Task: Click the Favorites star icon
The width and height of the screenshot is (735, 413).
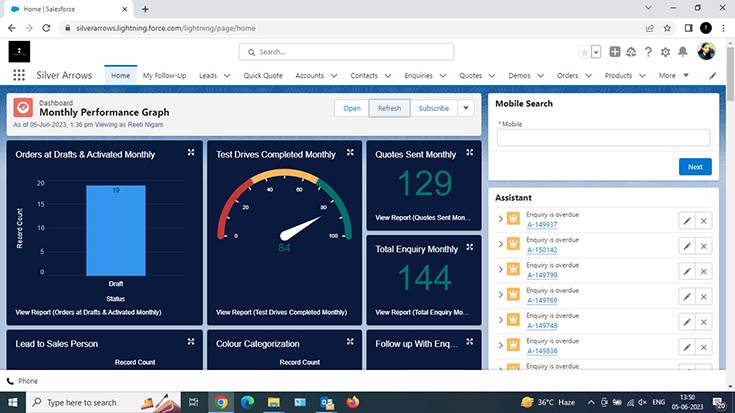Action: (x=585, y=52)
